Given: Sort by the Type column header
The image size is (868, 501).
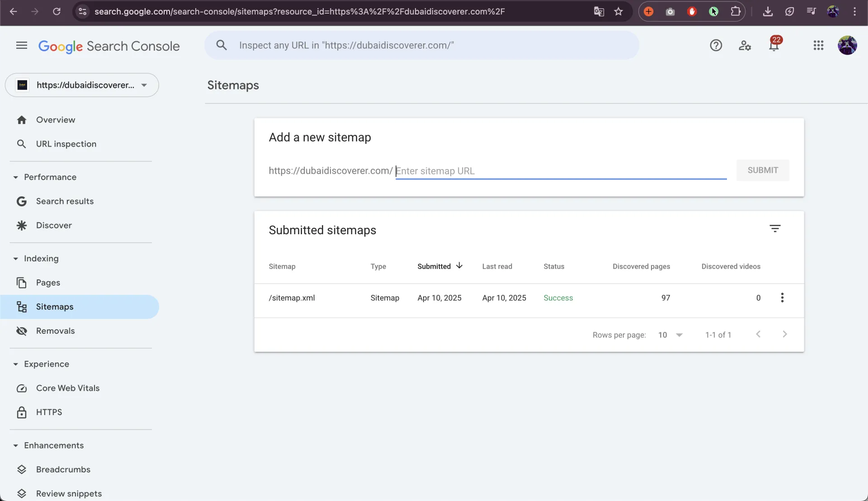Looking at the screenshot, I should tap(378, 266).
